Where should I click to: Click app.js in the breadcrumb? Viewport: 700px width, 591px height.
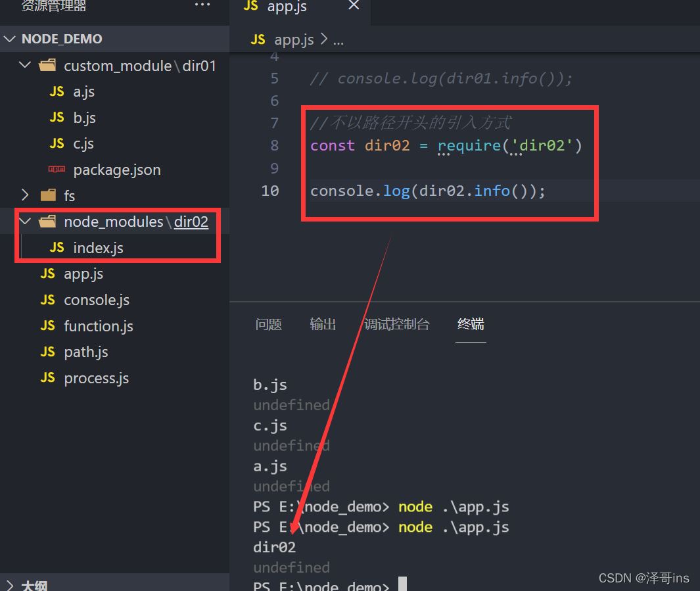[294, 39]
